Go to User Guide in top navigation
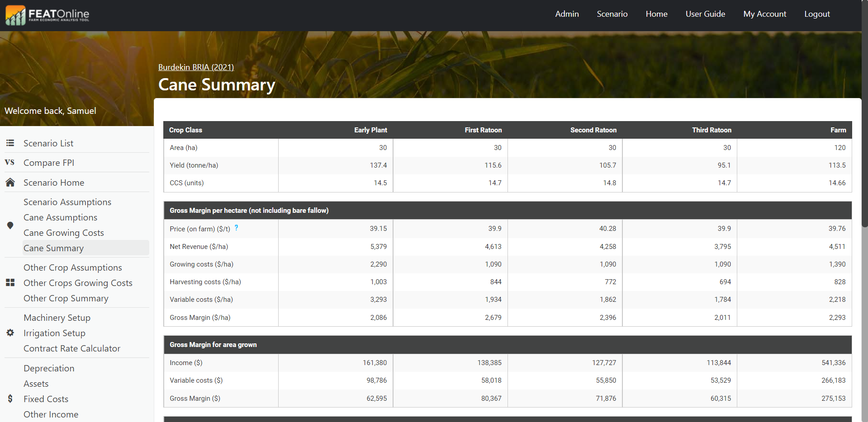This screenshot has width=868, height=422. click(705, 14)
